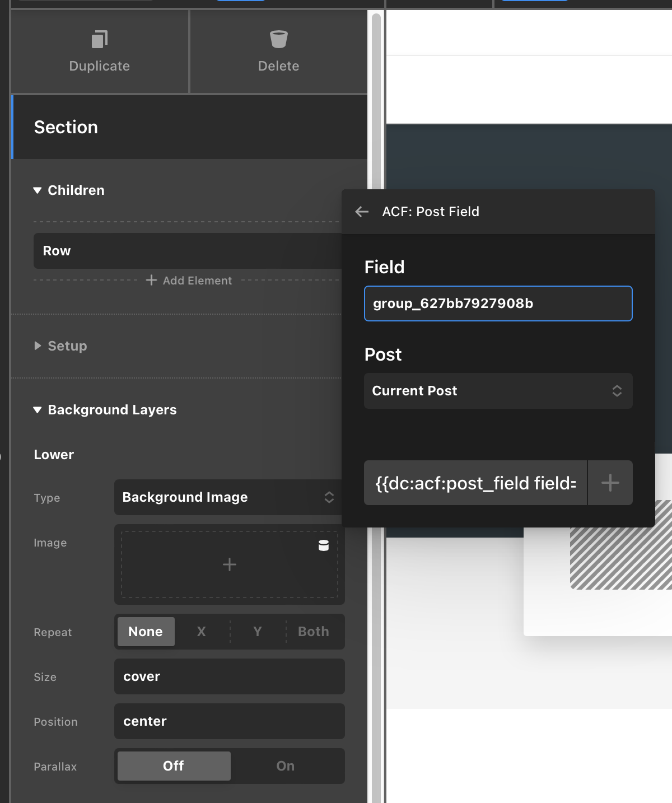Screen dimensions: 672x803
Task: Select the Row child element
Action: click(x=188, y=251)
